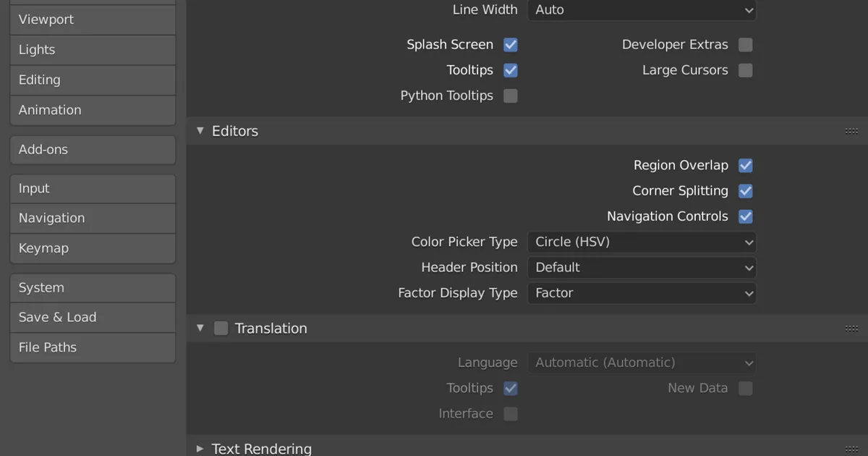Viewport: 868px width, 456px height.
Task: Click the Translation panel title
Action: (271, 329)
